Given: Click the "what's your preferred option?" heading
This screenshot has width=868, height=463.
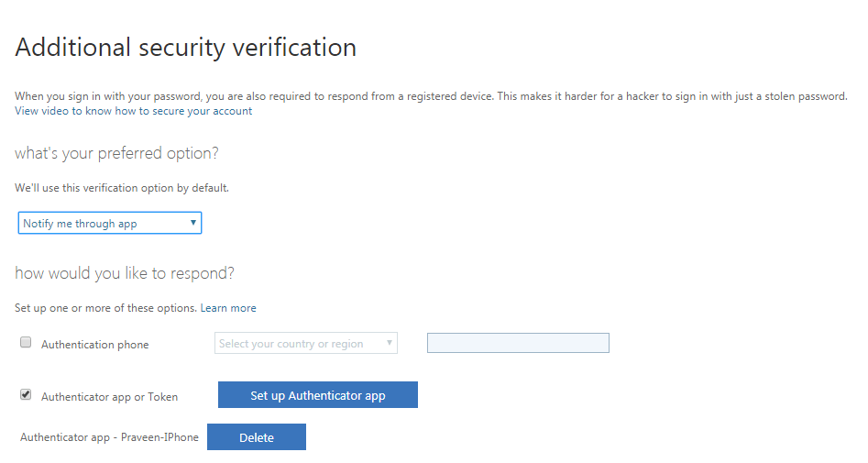Looking at the screenshot, I should tap(116, 153).
